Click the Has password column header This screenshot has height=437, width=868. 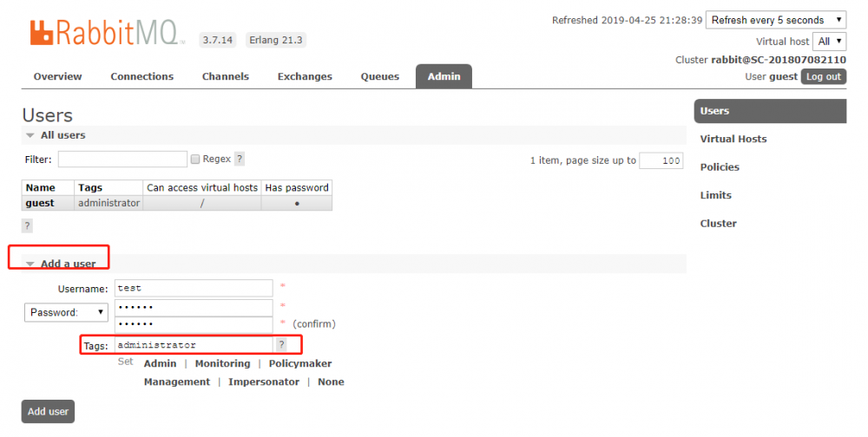tap(297, 187)
